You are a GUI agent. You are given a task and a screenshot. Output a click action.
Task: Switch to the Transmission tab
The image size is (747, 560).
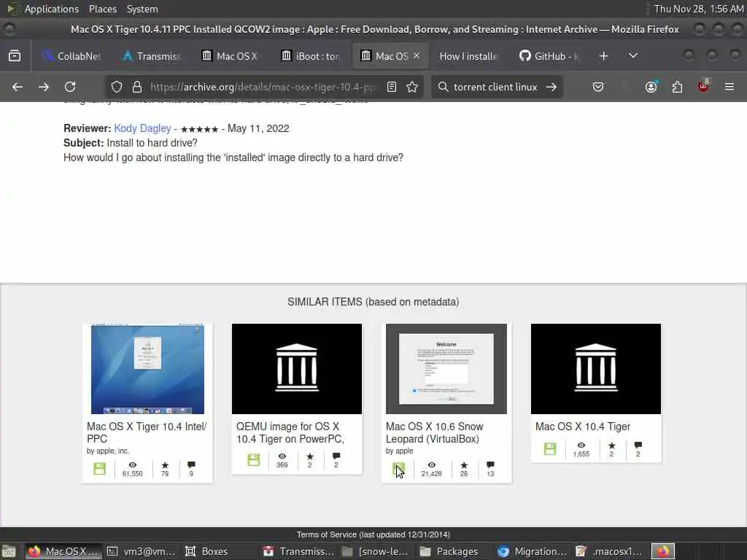[x=152, y=55]
